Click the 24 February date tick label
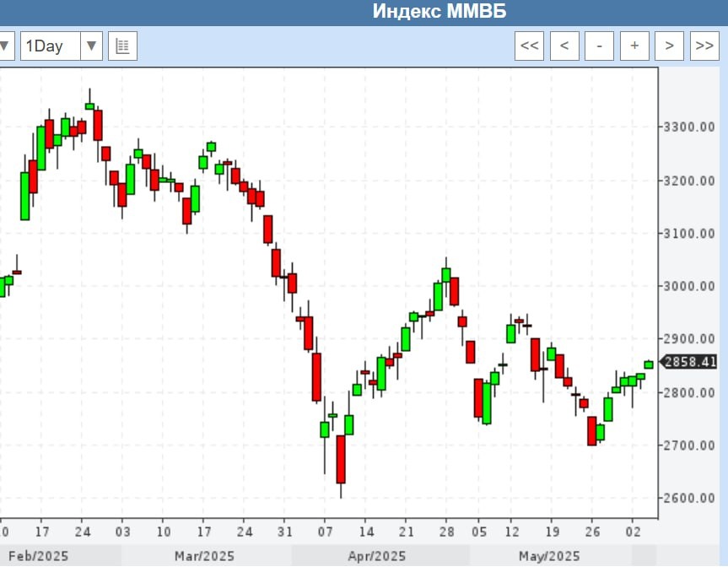The height and width of the screenshot is (572, 728). click(x=82, y=532)
